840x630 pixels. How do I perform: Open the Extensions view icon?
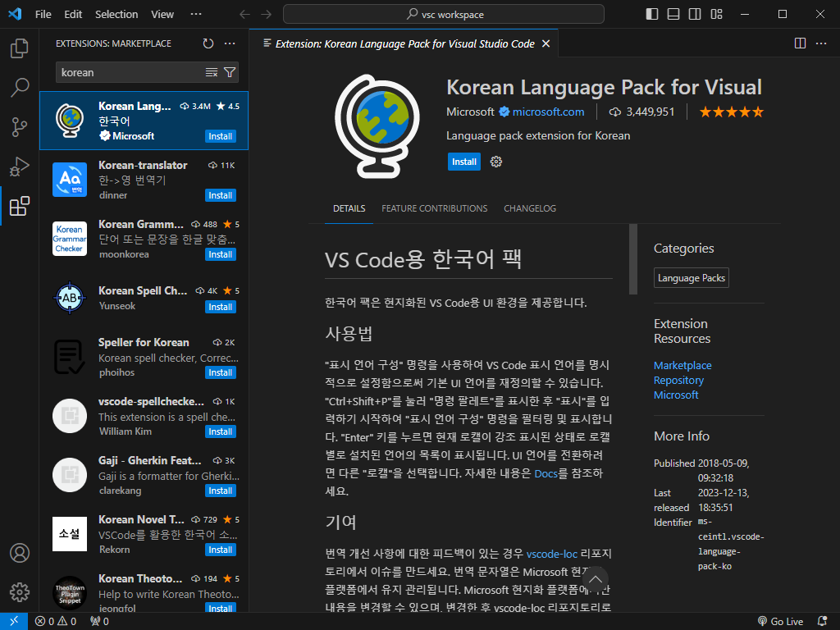click(20, 206)
